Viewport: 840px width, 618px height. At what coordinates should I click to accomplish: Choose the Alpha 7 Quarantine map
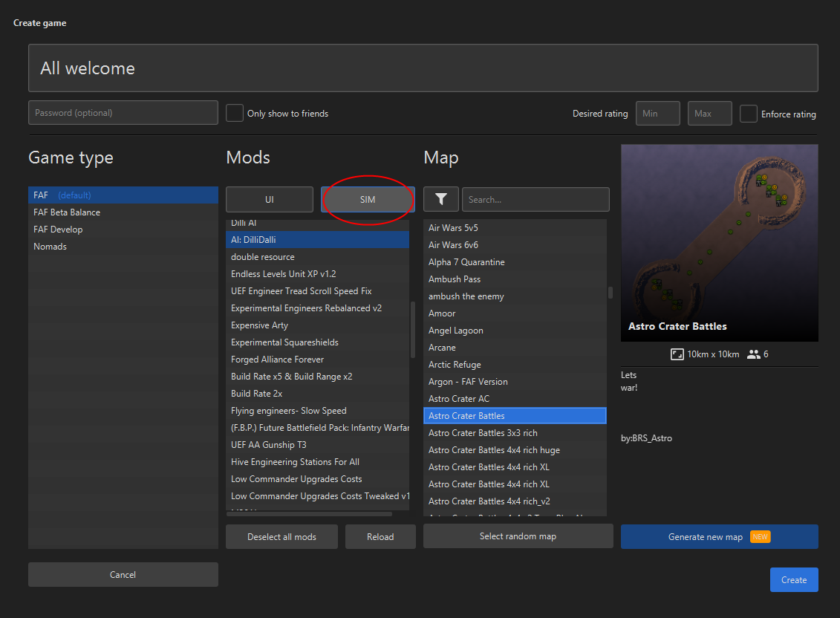[515, 262]
